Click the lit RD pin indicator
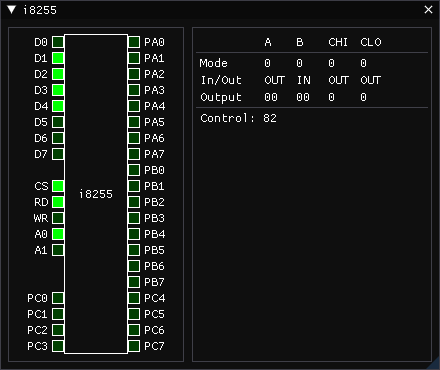The height and width of the screenshot is (370, 440). coord(58,202)
